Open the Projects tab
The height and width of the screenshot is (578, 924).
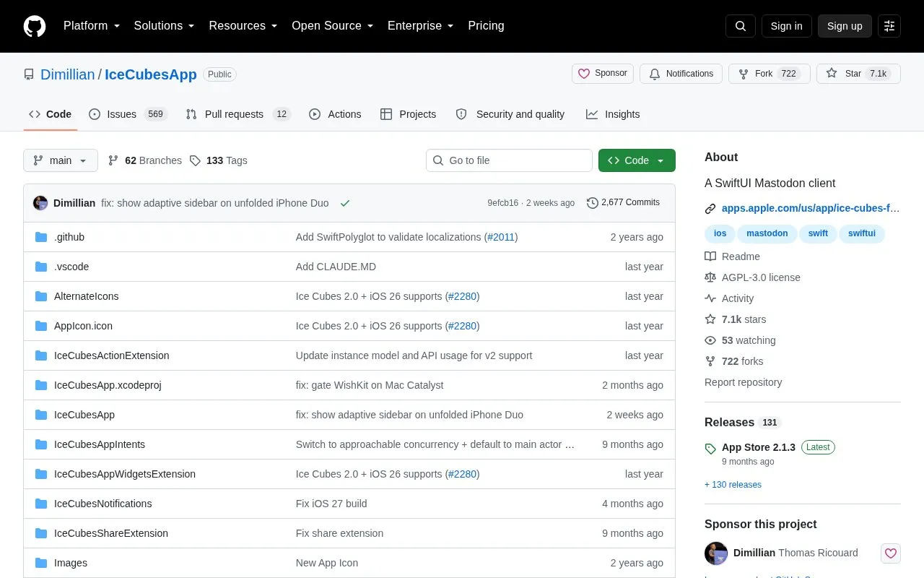coord(408,114)
